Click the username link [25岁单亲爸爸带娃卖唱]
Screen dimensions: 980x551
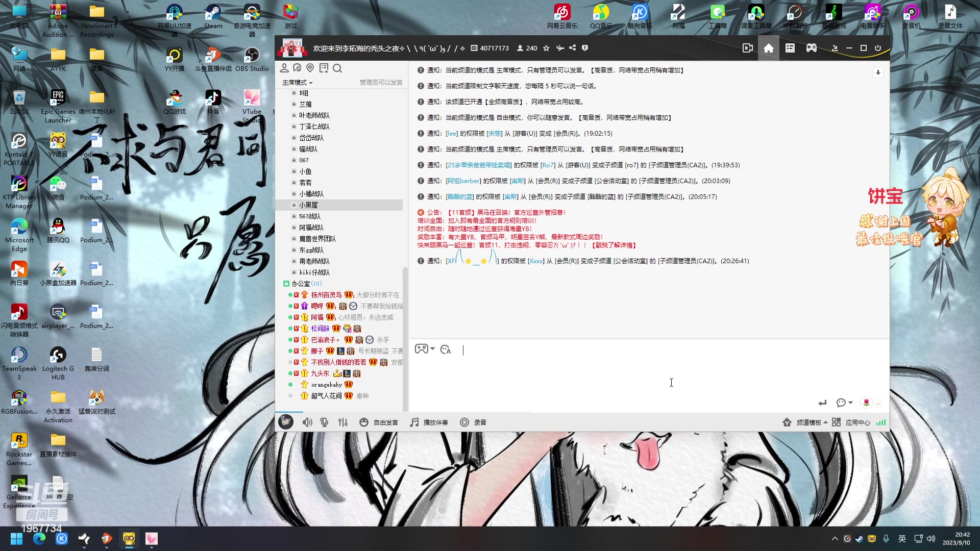coord(478,165)
